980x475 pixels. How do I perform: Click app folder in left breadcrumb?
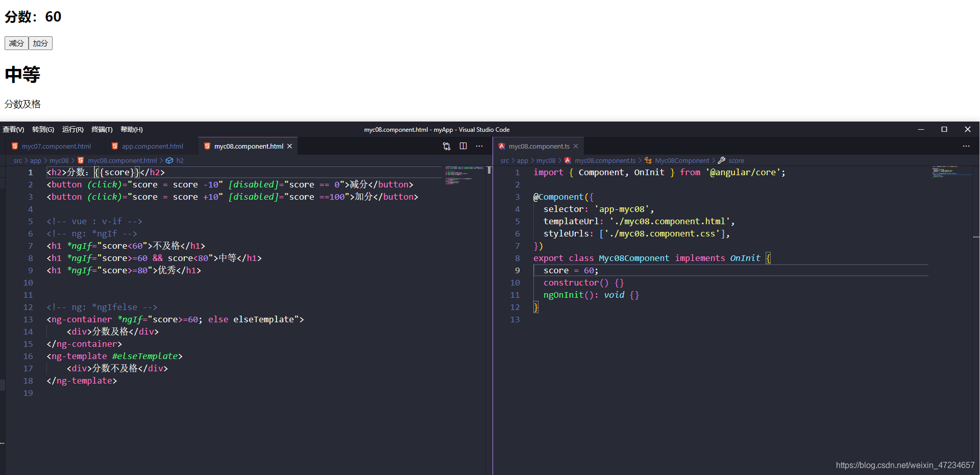[36, 161]
